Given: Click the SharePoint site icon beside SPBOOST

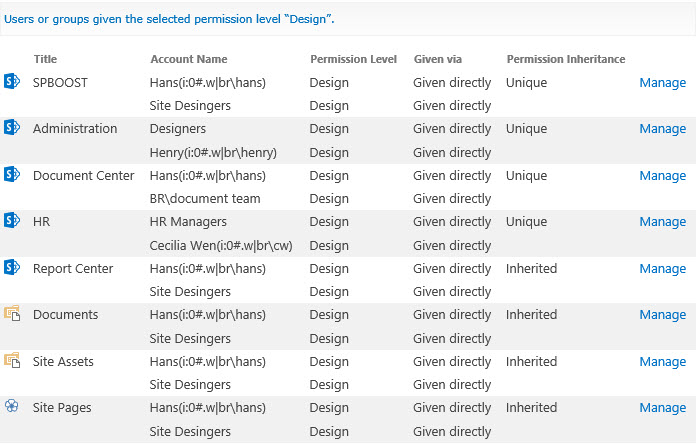Looking at the screenshot, I should pos(12,81).
